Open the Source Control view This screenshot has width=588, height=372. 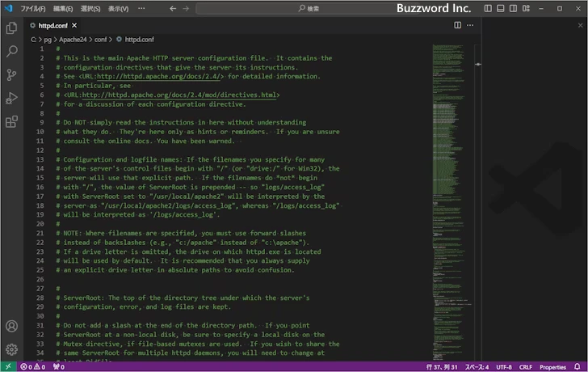click(x=11, y=74)
